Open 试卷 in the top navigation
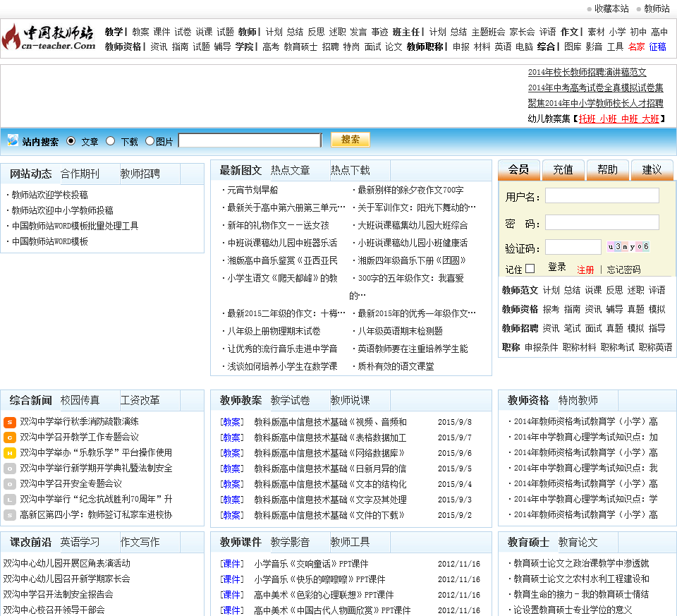 183,32
